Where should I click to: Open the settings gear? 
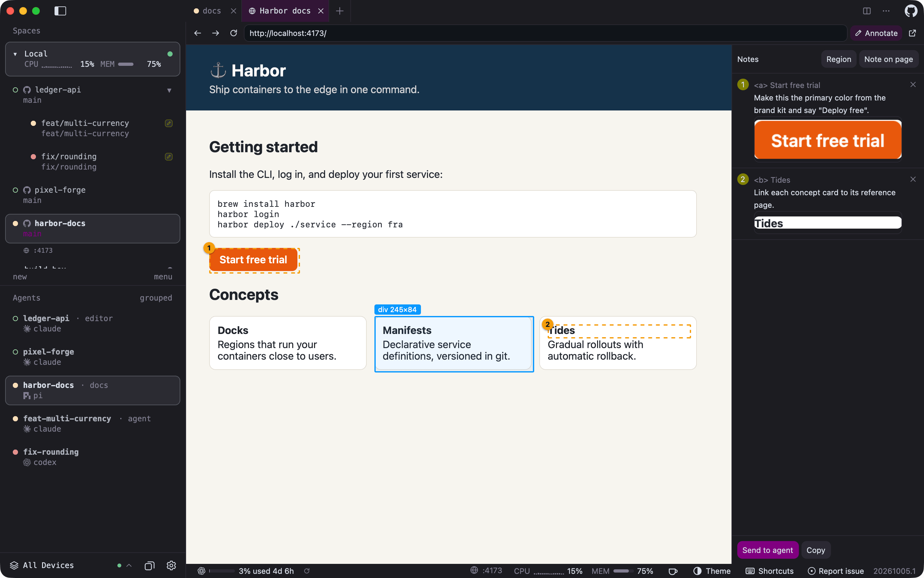(171, 565)
